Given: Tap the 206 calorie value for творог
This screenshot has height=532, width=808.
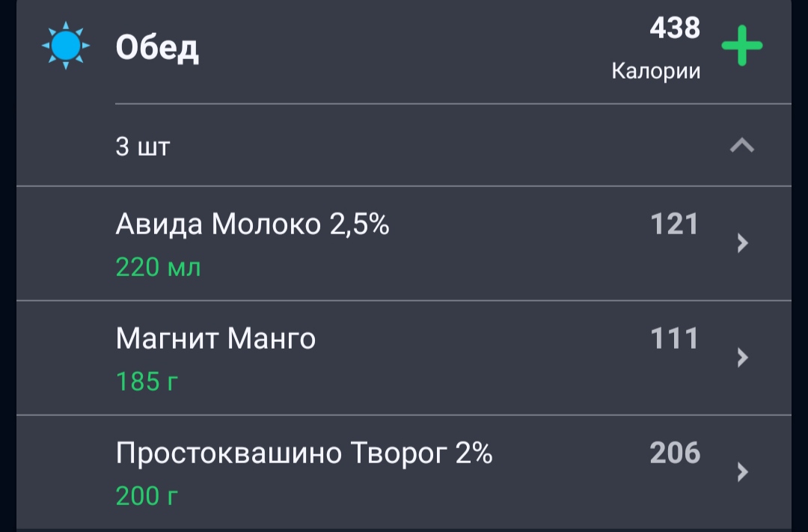Looking at the screenshot, I should 675,453.
